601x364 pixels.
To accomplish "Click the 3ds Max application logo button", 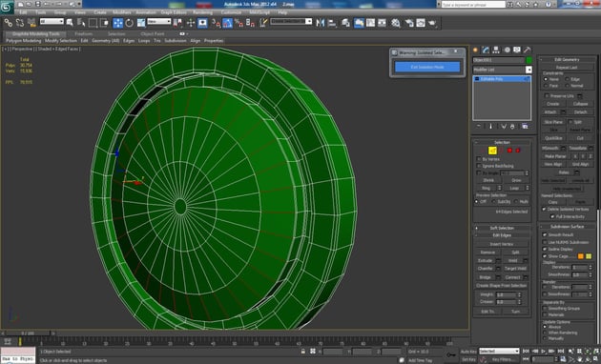I will [x=7, y=7].
